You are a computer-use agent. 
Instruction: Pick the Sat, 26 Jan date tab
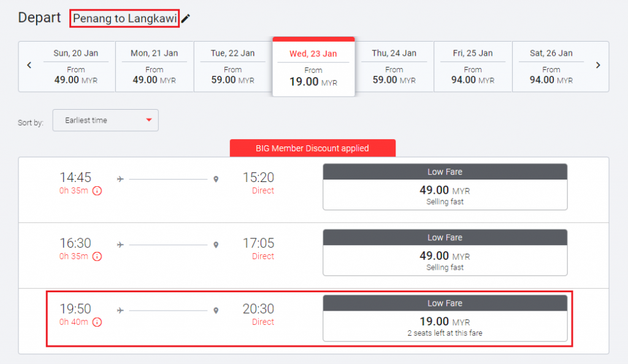click(551, 66)
